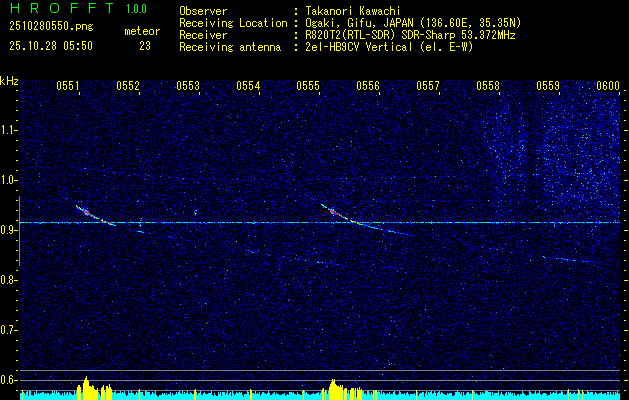Click the meteor count value 23
629x400 pixels.
[145, 46]
